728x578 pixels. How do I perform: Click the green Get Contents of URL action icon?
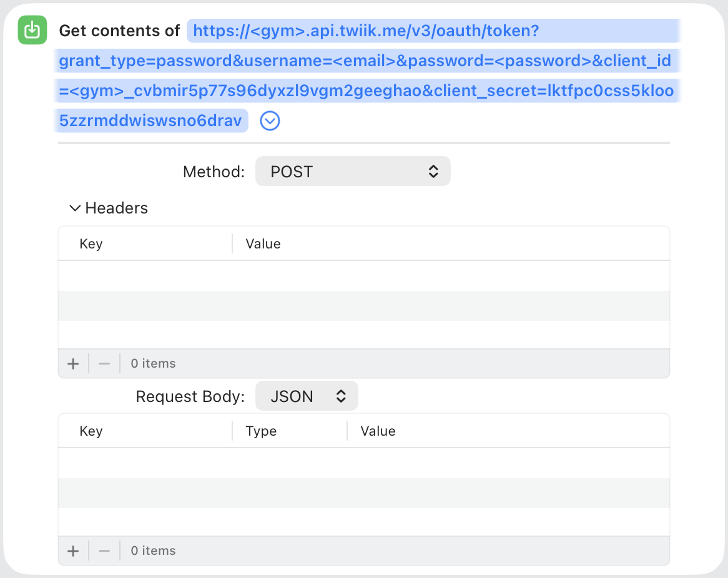[32, 30]
